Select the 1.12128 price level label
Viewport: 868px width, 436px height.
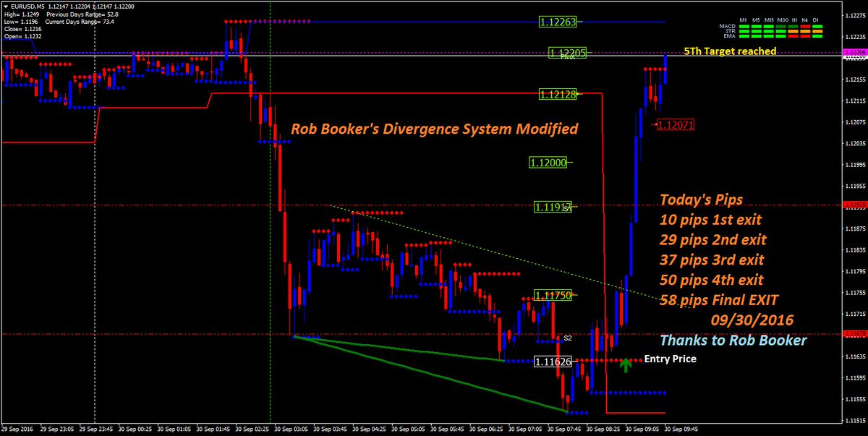click(x=558, y=94)
